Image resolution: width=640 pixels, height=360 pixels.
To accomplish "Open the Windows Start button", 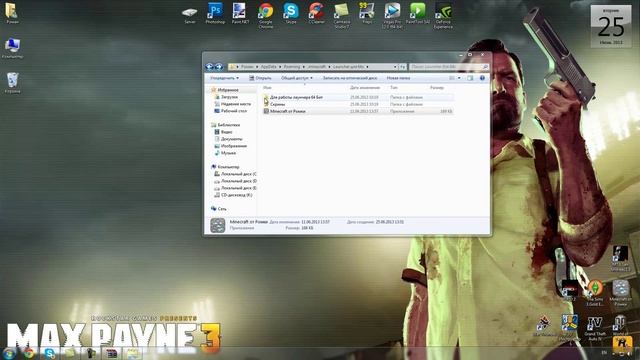I will click(x=9, y=353).
